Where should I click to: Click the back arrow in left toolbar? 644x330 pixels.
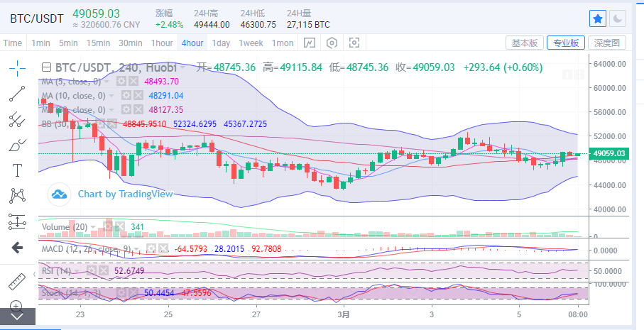(x=17, y=248)
